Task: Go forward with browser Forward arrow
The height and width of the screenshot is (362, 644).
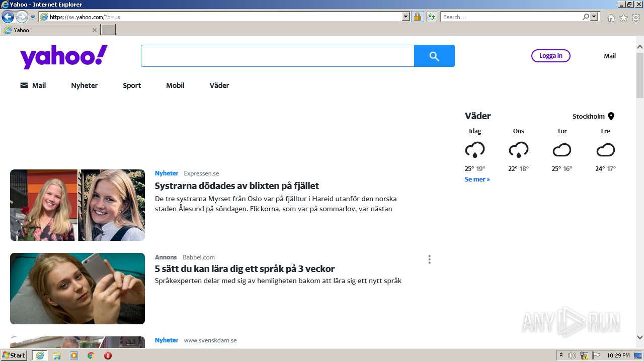Action: pos(22,17)
